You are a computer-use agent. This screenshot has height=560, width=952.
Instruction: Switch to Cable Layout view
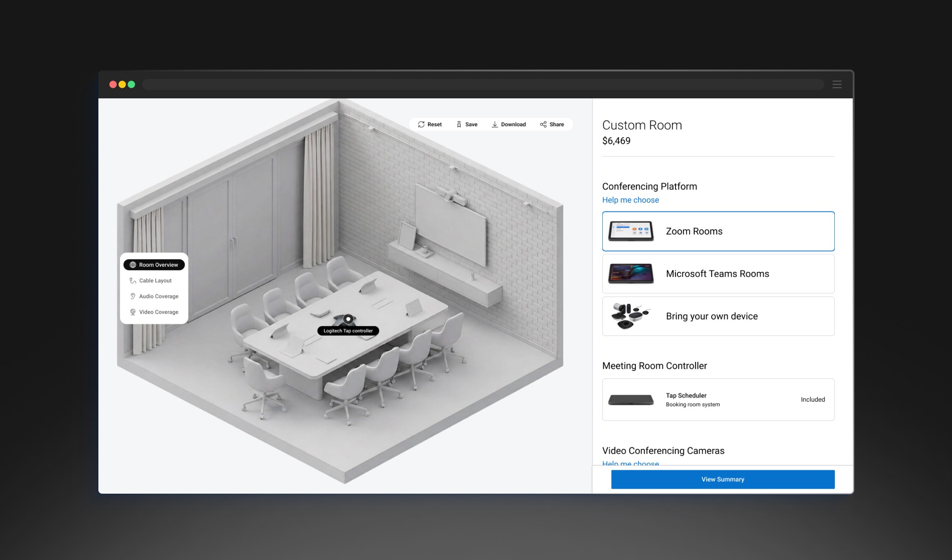click(154, 280)
